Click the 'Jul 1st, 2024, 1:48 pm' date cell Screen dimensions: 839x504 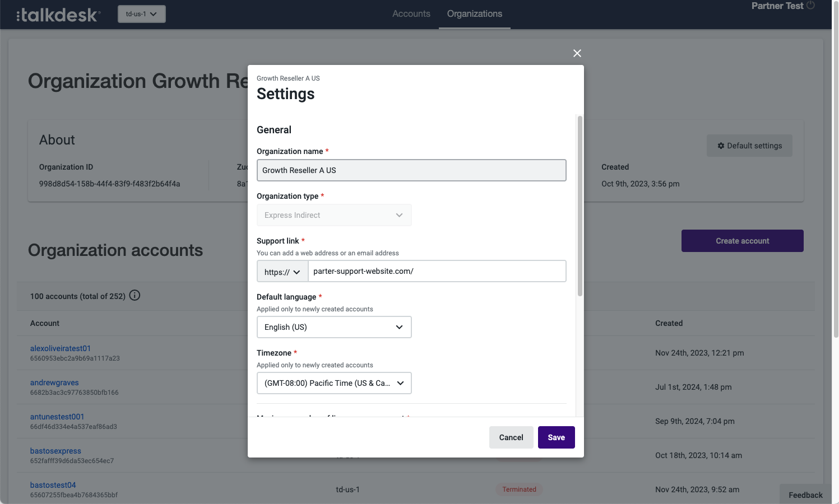pyautogui.click(x=693, y=387)
